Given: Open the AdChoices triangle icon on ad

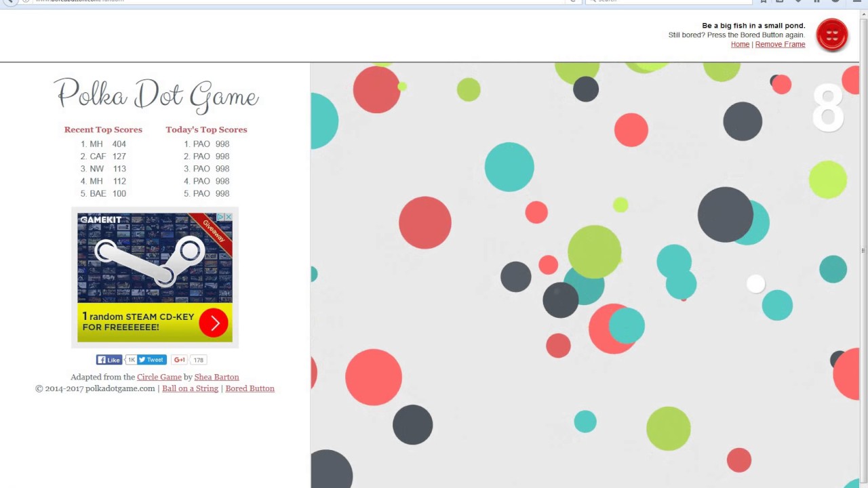Looking at the screenshot, I should click(x=221, y=217).
